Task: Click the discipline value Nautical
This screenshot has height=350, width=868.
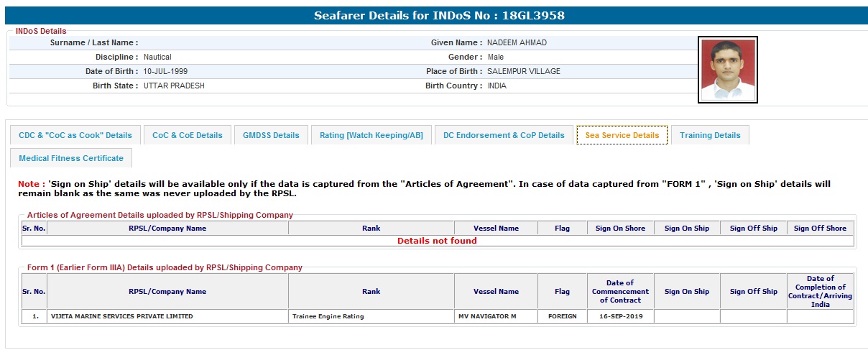Action: [157, 57]
